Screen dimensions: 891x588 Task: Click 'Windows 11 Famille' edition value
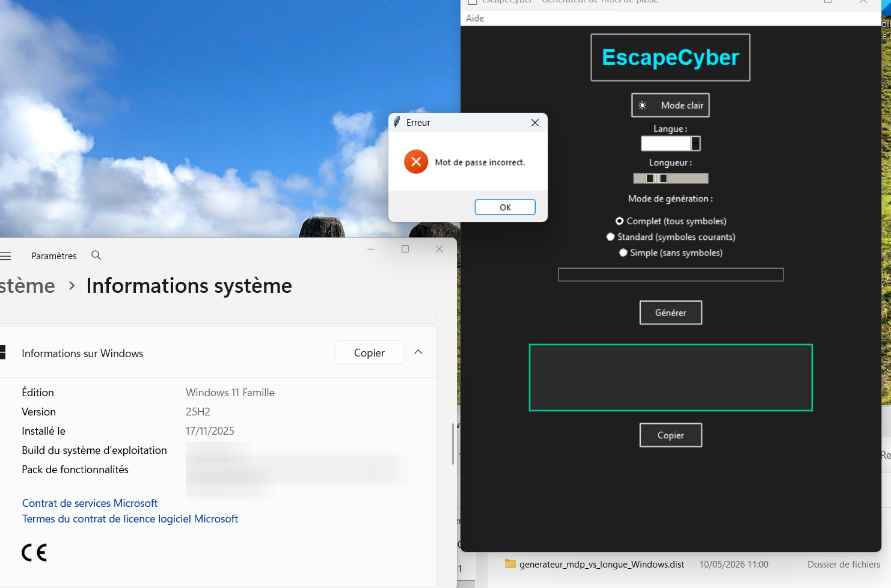(x=230, y=393)
